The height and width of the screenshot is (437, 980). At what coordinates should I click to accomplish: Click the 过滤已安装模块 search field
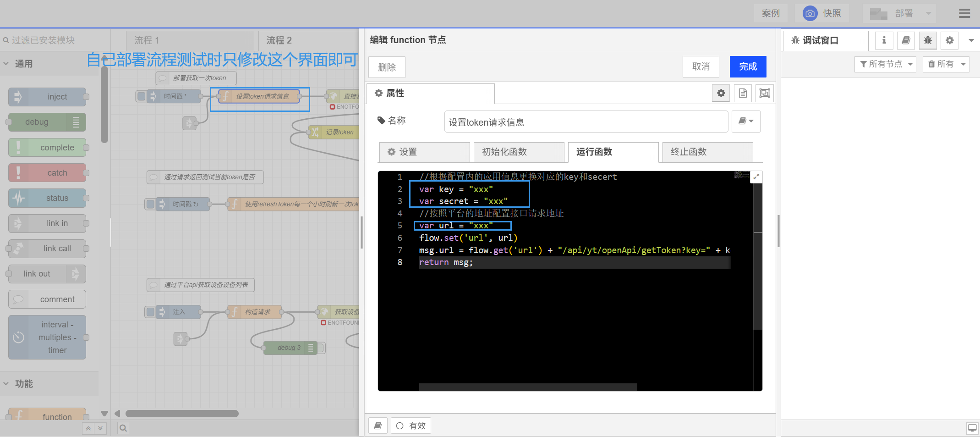[x=55, y=40]
